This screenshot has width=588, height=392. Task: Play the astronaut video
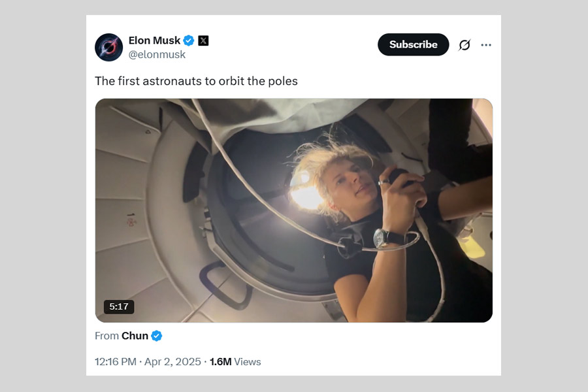[294, 210]
